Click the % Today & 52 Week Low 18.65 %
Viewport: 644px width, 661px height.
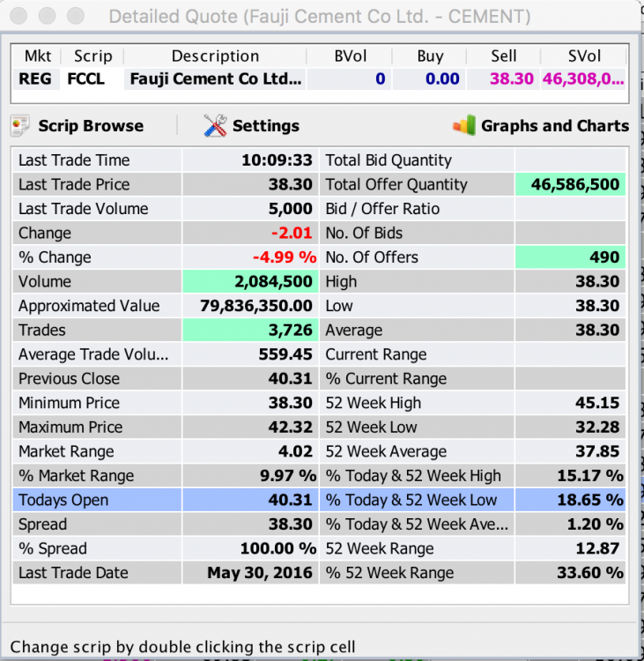click(x=590, y=500)
